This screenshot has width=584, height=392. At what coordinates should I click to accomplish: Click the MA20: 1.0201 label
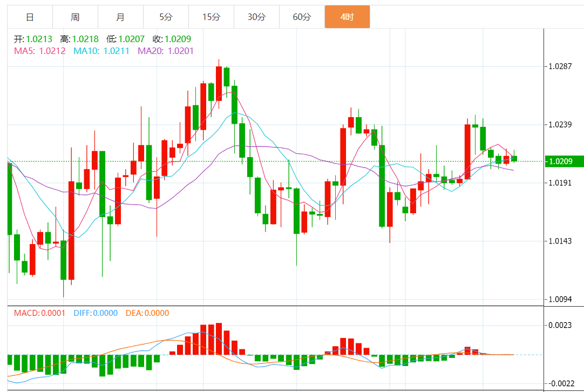coord(166,51)
